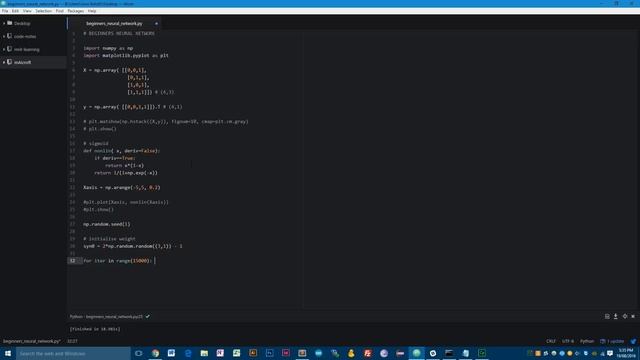Open Task View on the taskbar

[x=139, y=353]
